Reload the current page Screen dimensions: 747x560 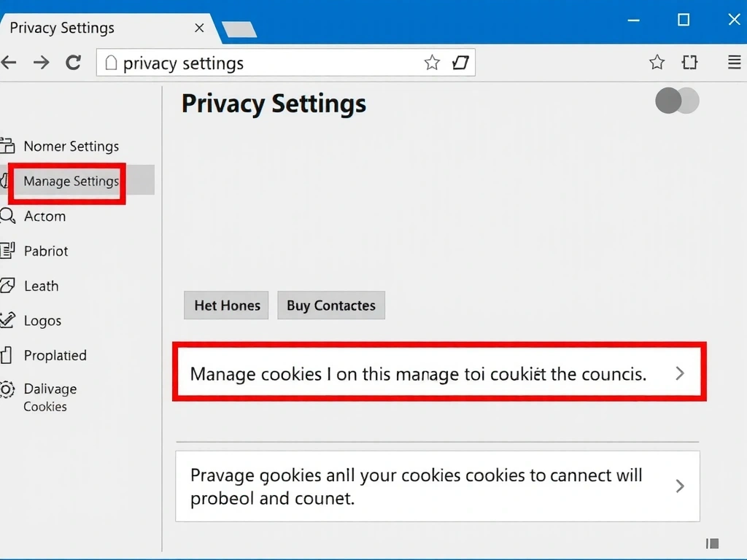pos(74,63)
